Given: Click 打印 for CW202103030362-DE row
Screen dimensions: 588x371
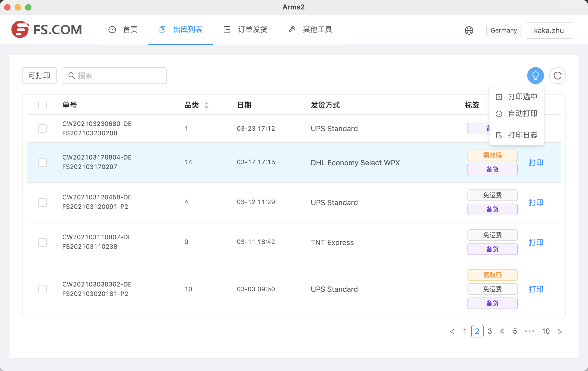Looking at the screenshot, I should (536, 289).
